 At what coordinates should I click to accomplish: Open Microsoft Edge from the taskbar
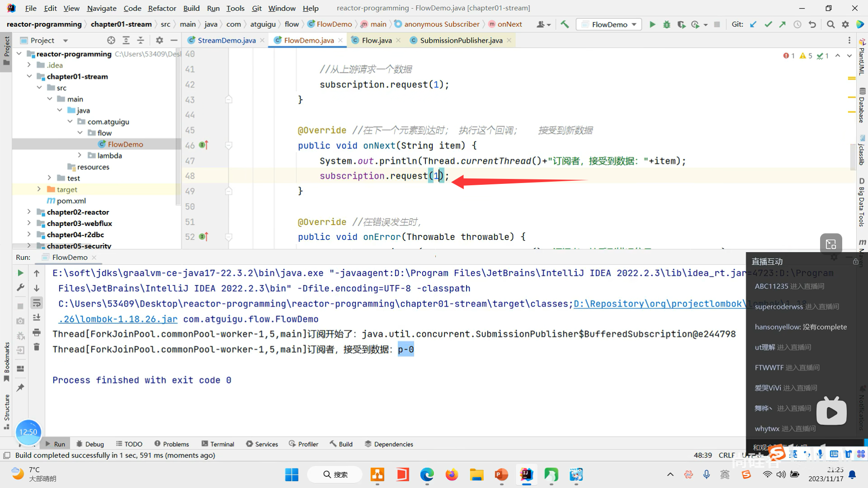click(x=427, y=474)
